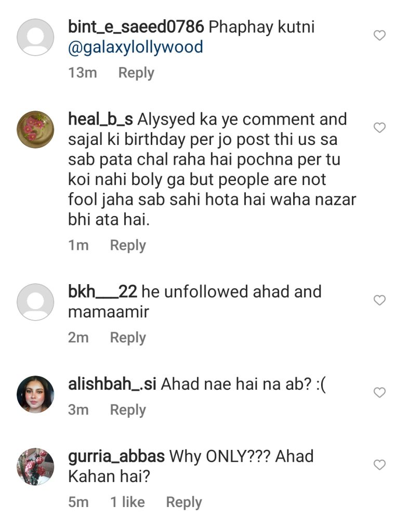View bkh___22's profile avatar

click(35, 302)
